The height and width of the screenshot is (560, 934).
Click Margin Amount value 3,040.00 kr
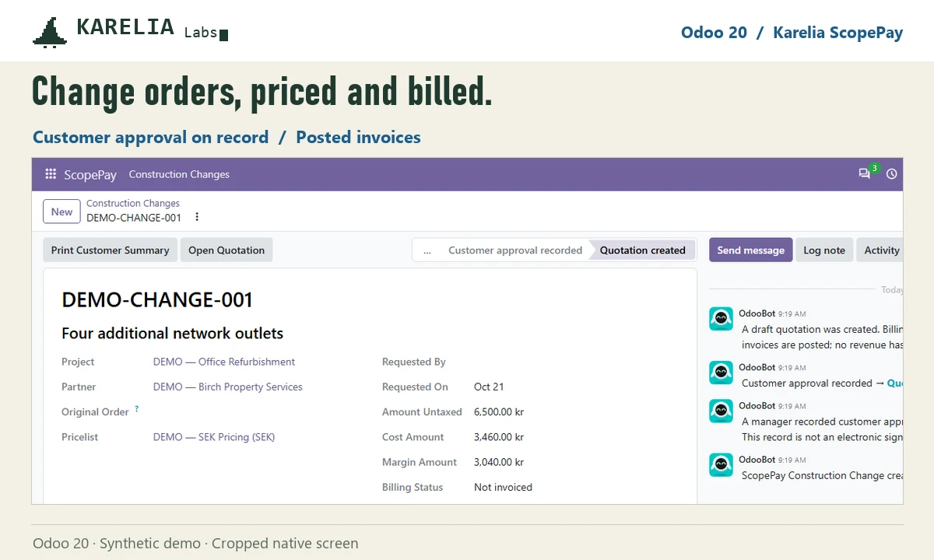coord(499,462)
